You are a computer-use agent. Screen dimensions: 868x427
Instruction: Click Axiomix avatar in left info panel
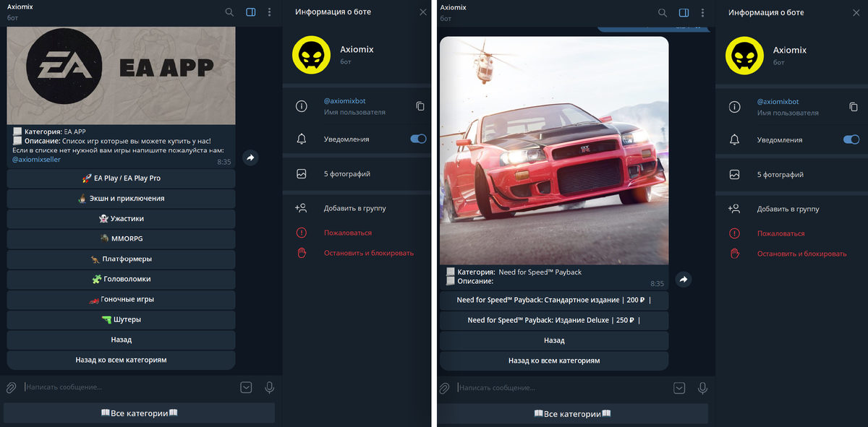310,55
